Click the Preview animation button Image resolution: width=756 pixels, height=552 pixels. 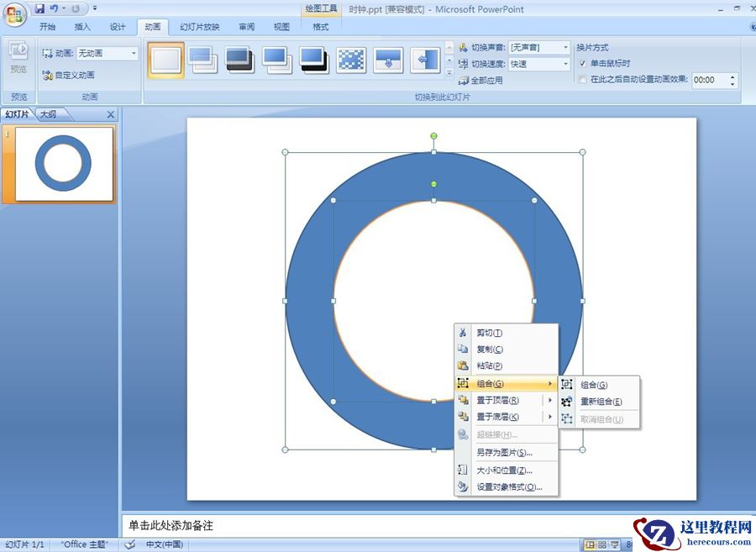coord(18,57)
